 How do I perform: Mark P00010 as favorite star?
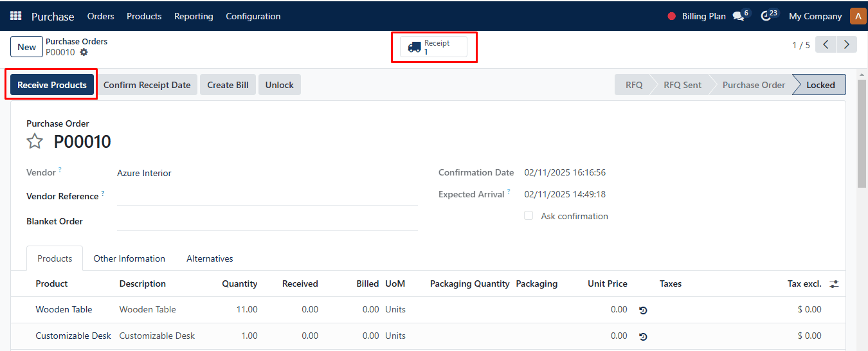click(35, 141)
